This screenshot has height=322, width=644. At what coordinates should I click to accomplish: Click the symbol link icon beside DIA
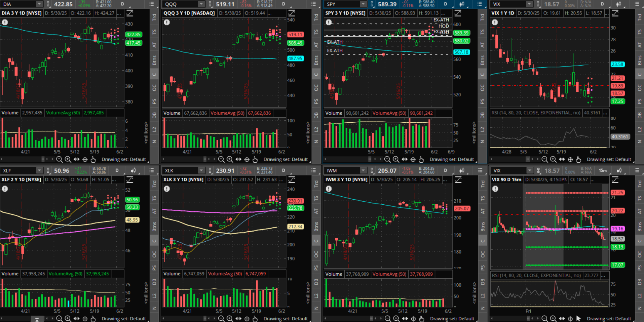[x=48, y=4]
